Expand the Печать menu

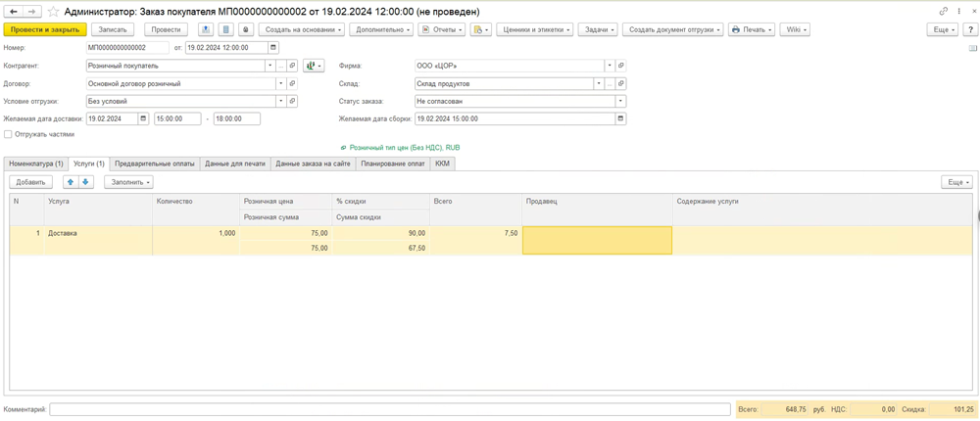point(753,29)
